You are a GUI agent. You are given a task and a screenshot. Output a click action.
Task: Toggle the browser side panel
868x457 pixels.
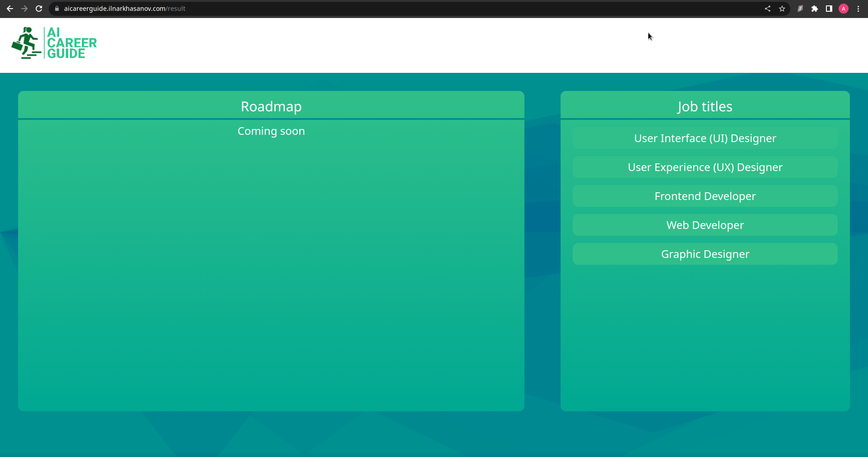[x=829, y=9]
